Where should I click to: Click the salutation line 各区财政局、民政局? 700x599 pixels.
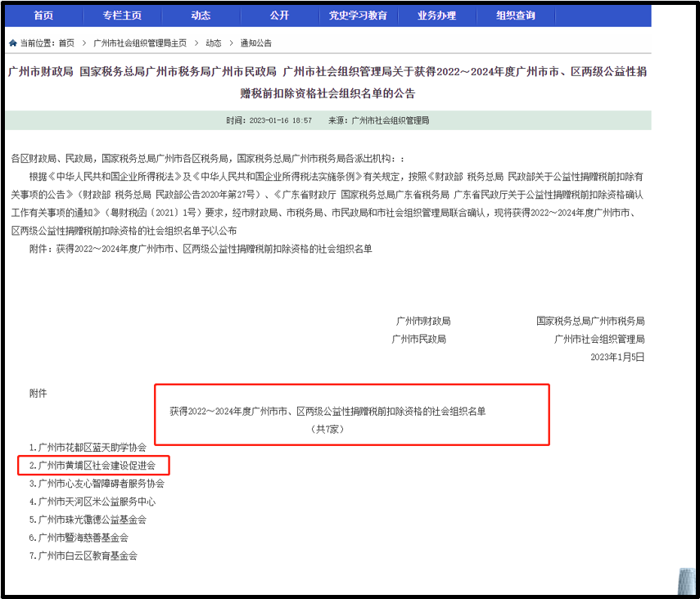point(208,159)
